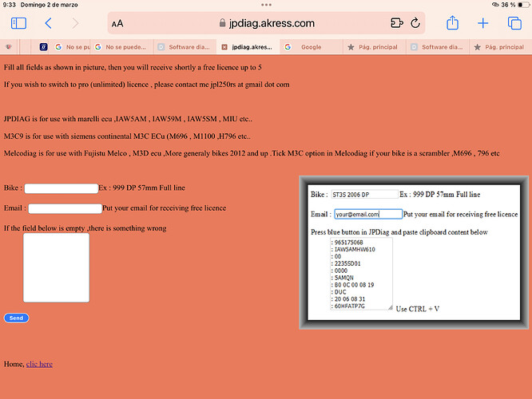Viewport: 532px width, 399px height.
Task: Show all tabs overview
Action: 514,23
